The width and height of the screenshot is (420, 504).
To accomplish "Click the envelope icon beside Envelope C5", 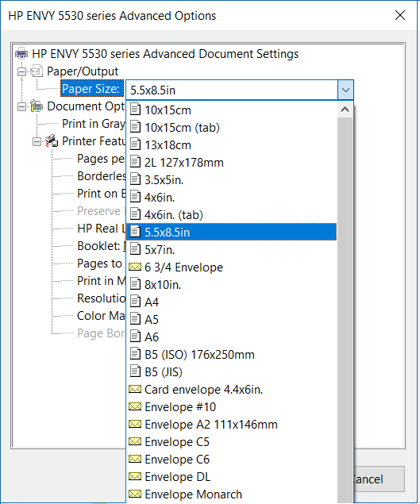I will tap(135, 441).
